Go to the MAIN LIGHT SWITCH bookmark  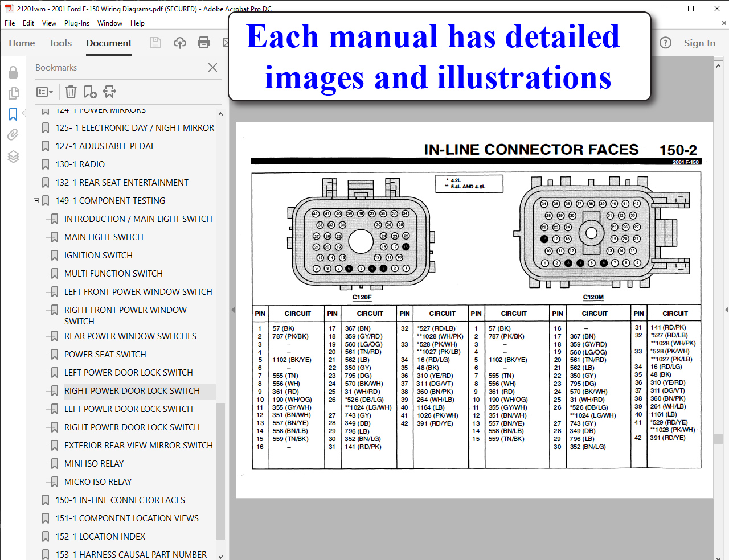pyautogui.click(x=104, y=237)
